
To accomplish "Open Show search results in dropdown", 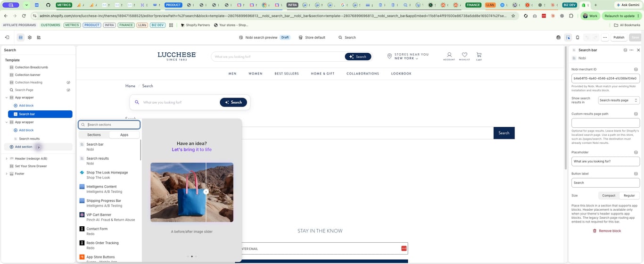I will [x=619, y=100].
